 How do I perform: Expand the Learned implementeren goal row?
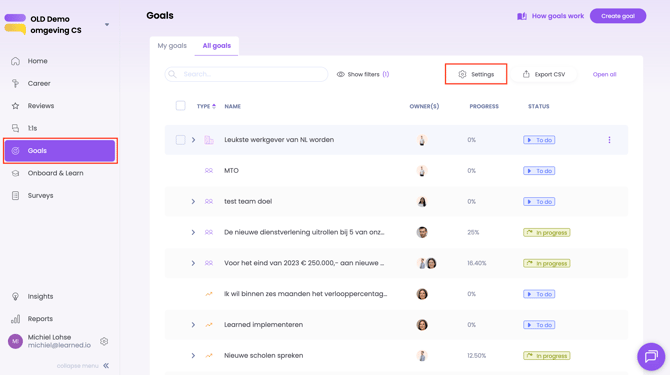193,325
